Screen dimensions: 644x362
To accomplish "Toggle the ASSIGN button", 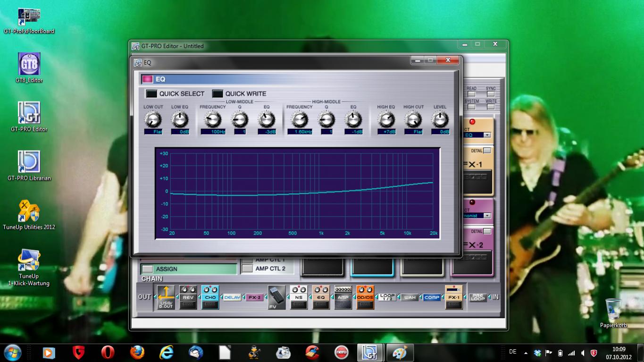I will coord(148,269).
